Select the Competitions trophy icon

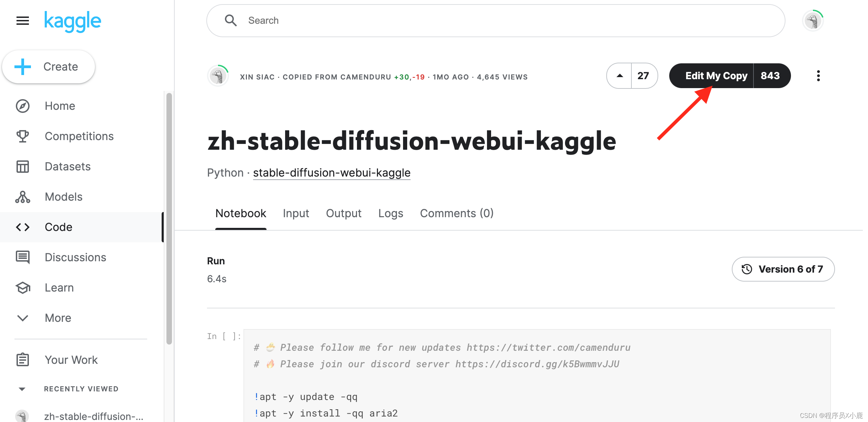pyautogui.click(x=22, y=136)
